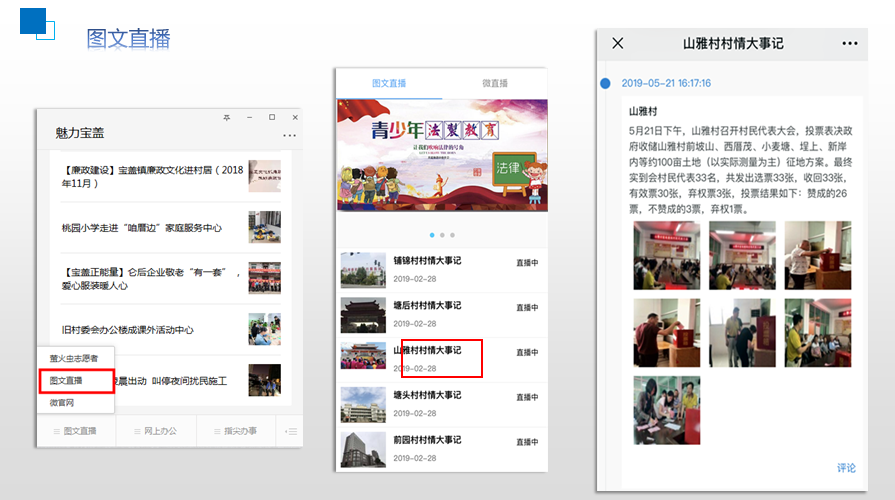Click the three-dot menu in 魅力宝盖 window
This screenshot has width=895, height=500.
(x=289, y=135)
